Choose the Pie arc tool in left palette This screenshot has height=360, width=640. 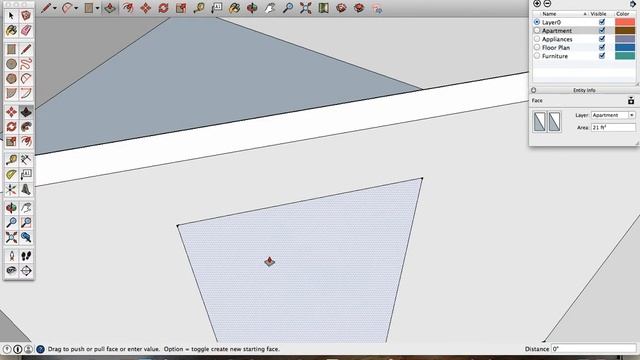[26, 78]
